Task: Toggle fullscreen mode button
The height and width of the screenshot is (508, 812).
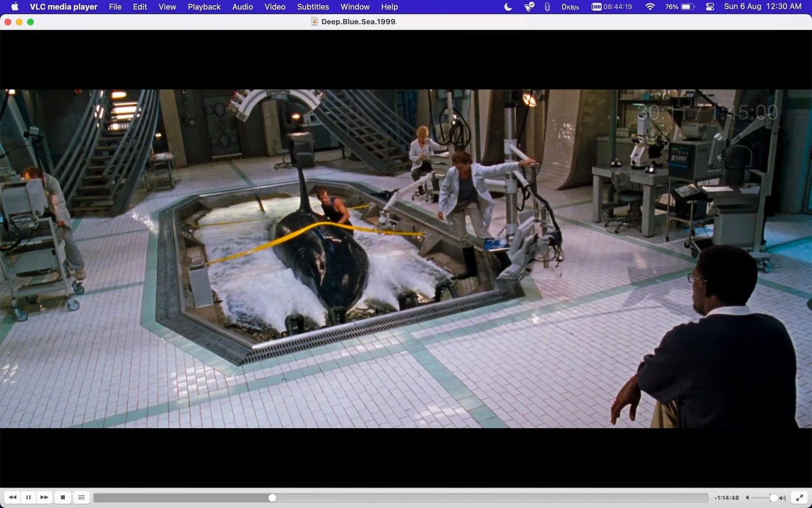Action: (800, 497)
